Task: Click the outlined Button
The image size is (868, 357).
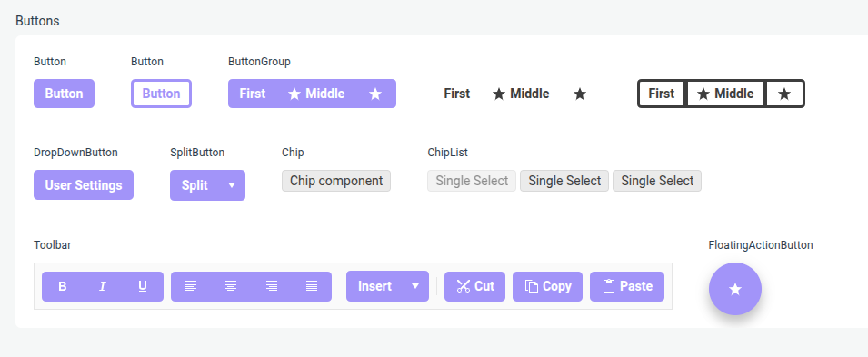Action: (x=161, y=94)
